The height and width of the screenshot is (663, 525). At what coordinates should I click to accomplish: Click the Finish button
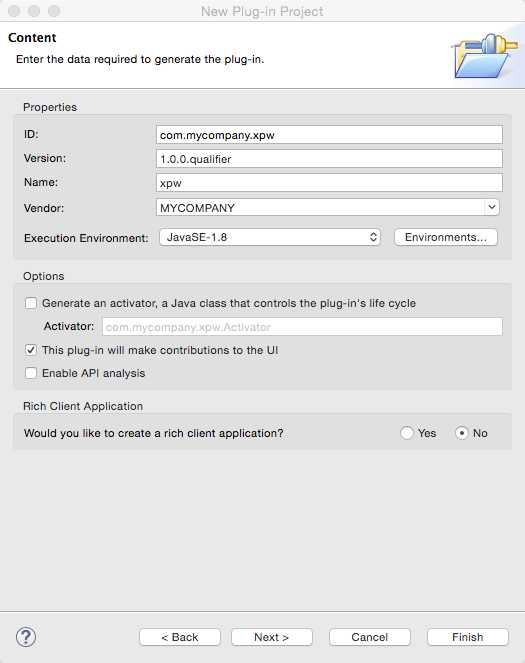click(x=468, y=637)
